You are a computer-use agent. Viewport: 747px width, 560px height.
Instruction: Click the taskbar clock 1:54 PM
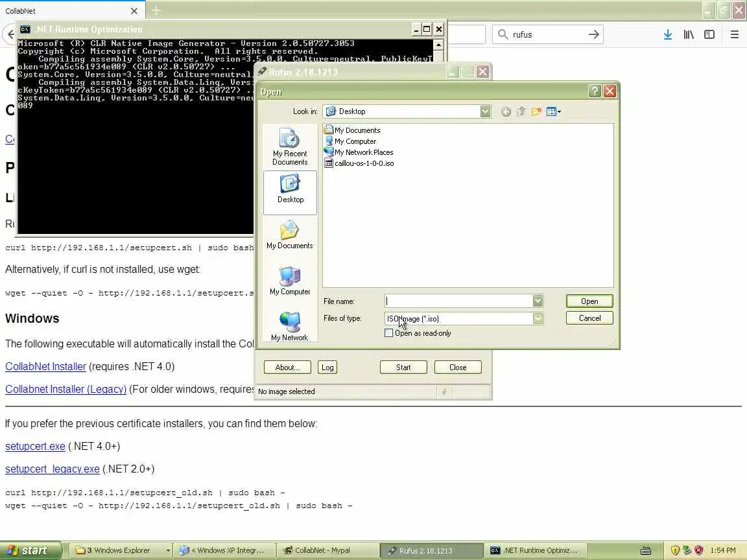tap(723, 550)
